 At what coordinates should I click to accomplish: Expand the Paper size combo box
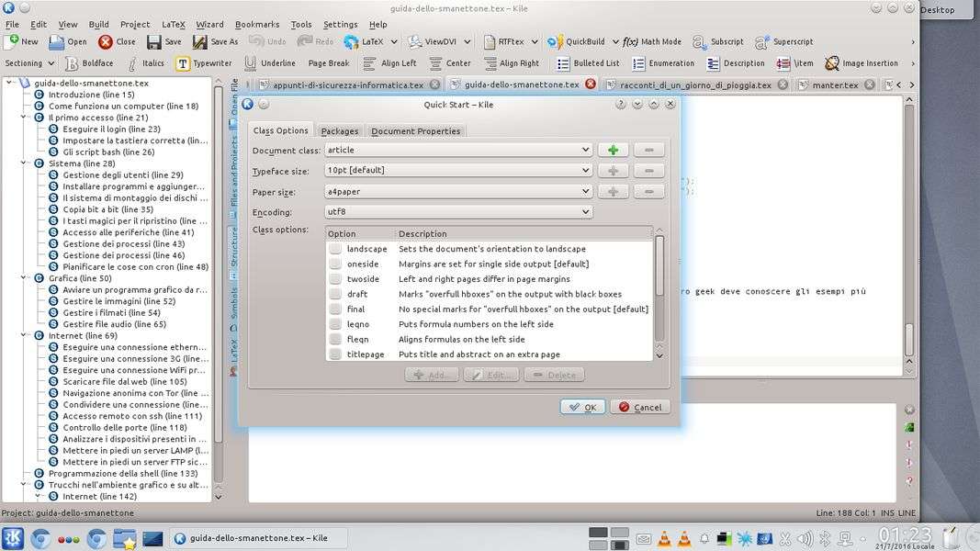pos(458,192)
